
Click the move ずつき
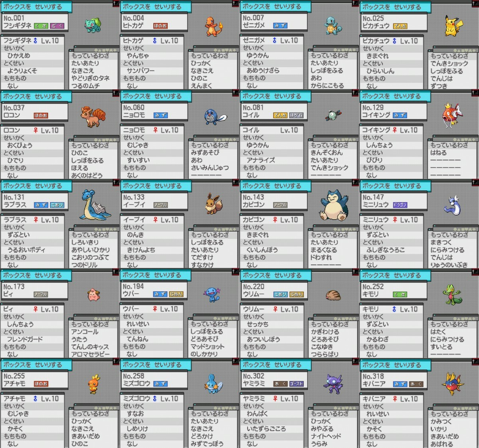click(439, 86)
